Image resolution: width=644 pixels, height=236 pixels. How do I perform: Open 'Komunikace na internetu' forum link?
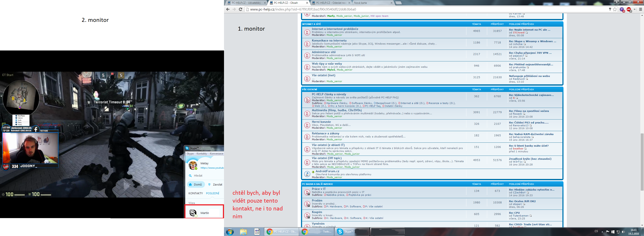click(x=329, y=40)
